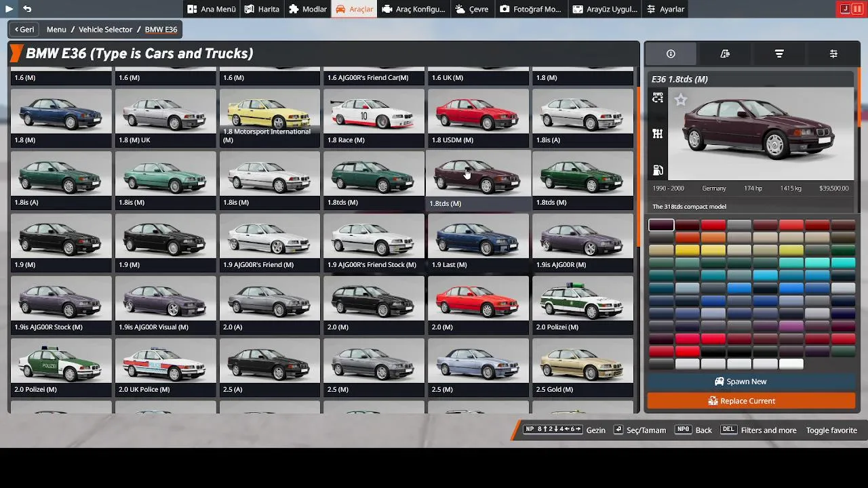Open the vehicle list icon tab in the details panel
Image resolution: width=868 pixels, height=488 pixels.
725,54
